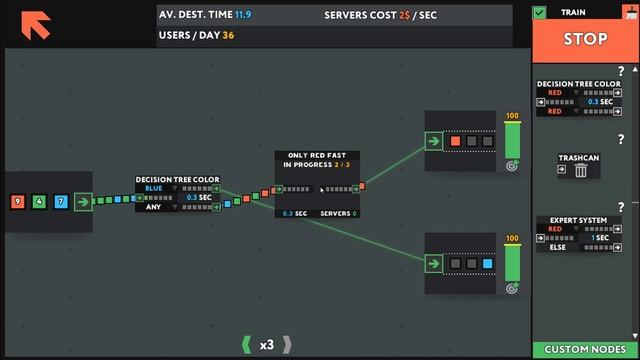The height and width of the screenshot is (360, 640).
Task: Click the red square numbered 9 in source
Action: coord(18,202)
